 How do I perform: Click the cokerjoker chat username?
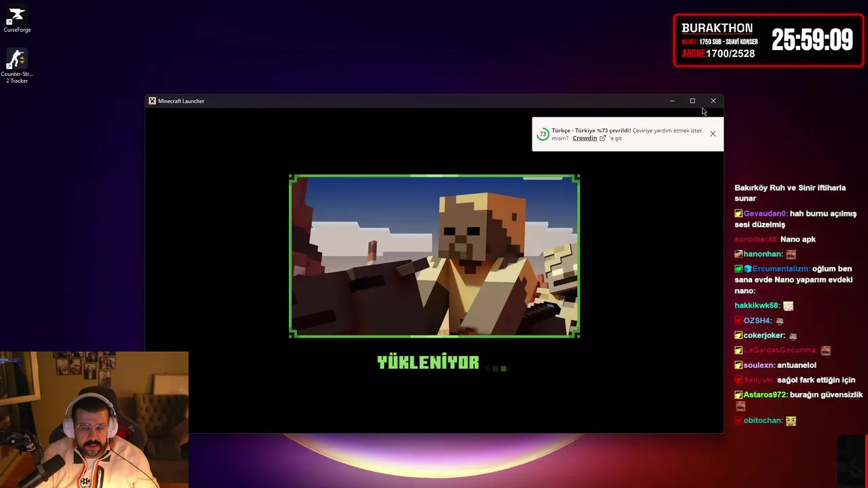(x=764, y=335)
